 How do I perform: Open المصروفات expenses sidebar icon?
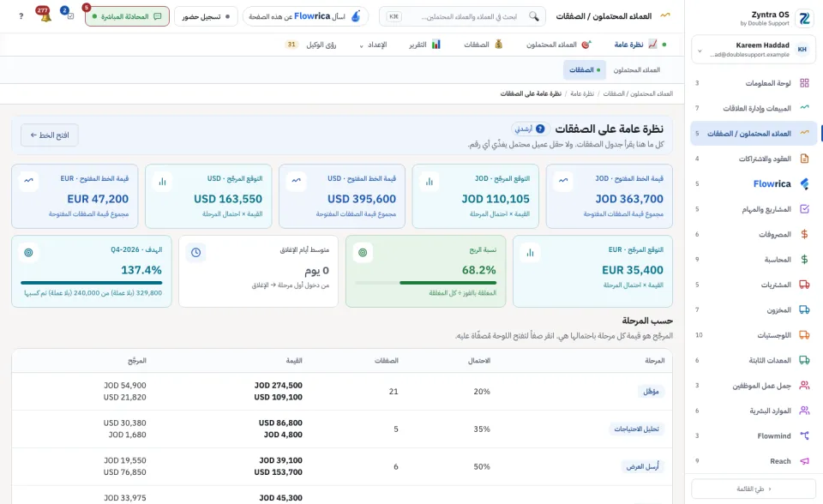(x=804, y=234)
